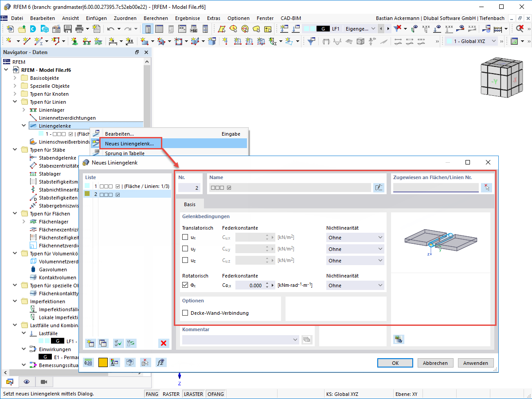
Task: Click the filter-with-red-X icon in the top toolbar
Action: pos(398,29)
